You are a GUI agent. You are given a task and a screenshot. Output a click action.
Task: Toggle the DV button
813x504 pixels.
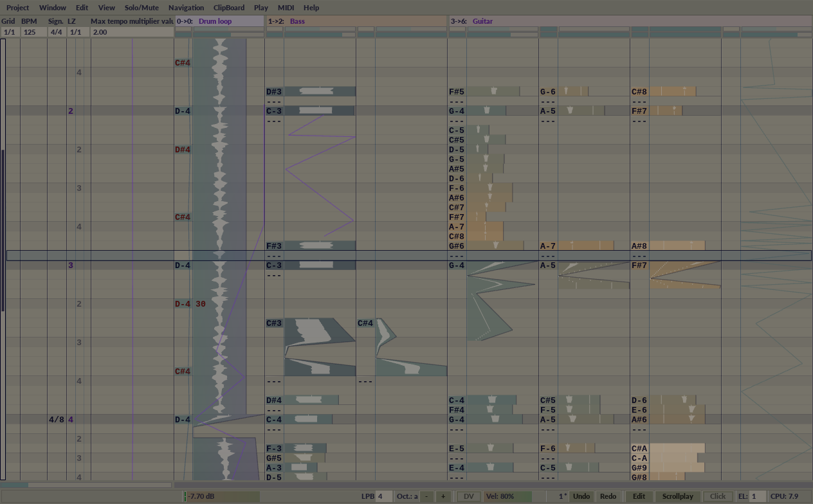pyautogui.click(x=468, y=496)
